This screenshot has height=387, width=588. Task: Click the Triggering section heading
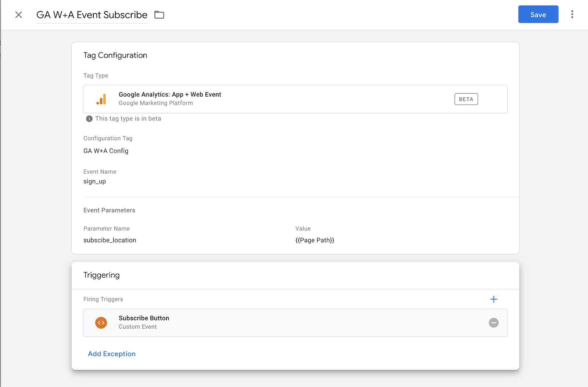(x=101, y=275)
